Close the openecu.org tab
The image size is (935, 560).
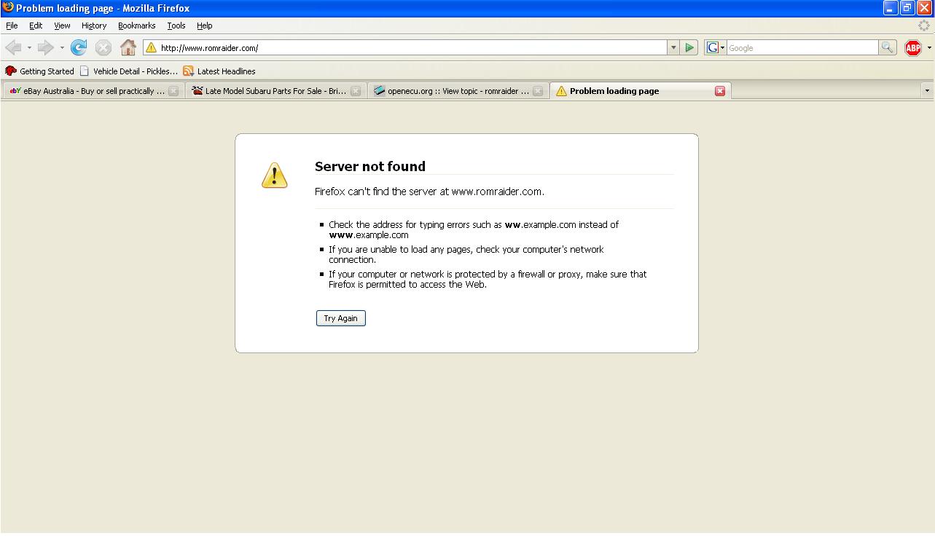(x=538, y=91)
